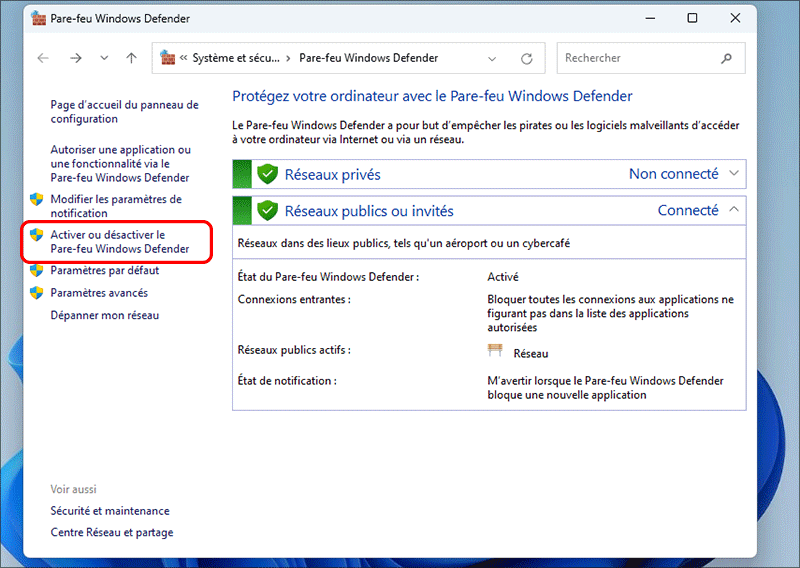Open Sécurité et maintenance link
Image resolution: width=800 pixels, height=568 pixels.
(110, 511)
